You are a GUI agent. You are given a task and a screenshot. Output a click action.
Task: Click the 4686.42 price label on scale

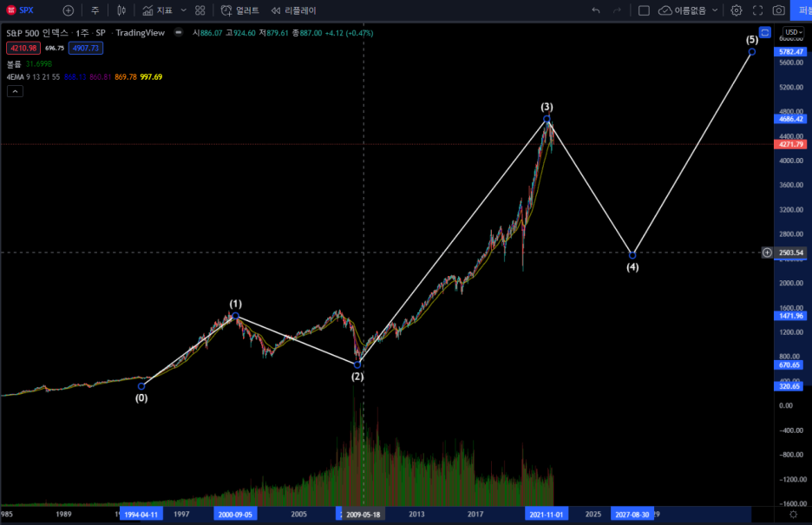click(790, 119)
